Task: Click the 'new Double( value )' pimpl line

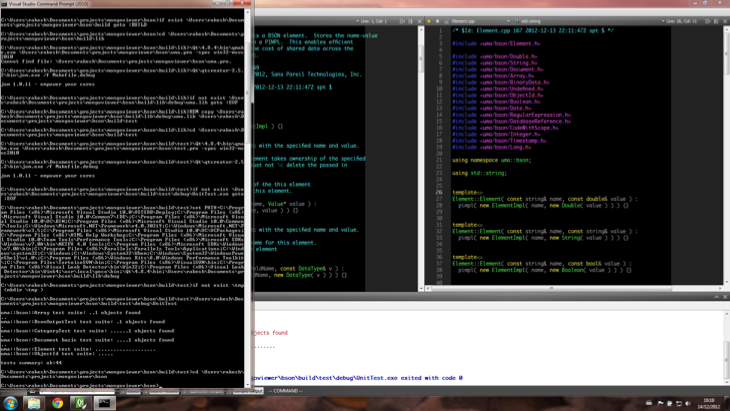Action: 543,205
